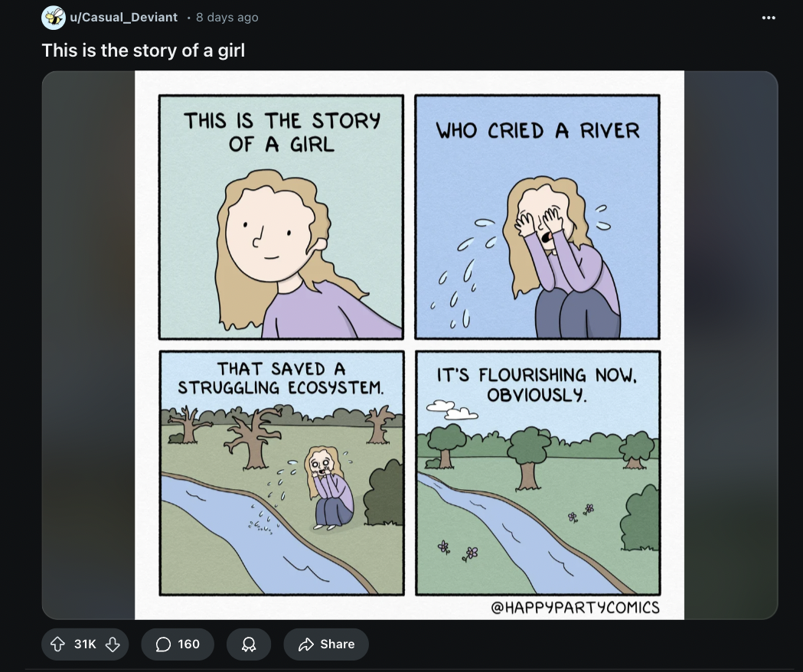Upvote the post with the up arrow
Screen dimensions: 803x672
pos(57,644)
